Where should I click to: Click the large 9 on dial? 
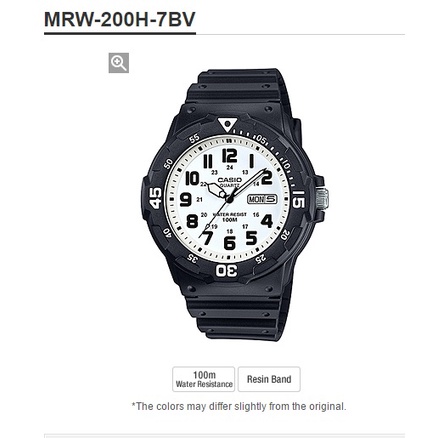(x=186, y=200)
